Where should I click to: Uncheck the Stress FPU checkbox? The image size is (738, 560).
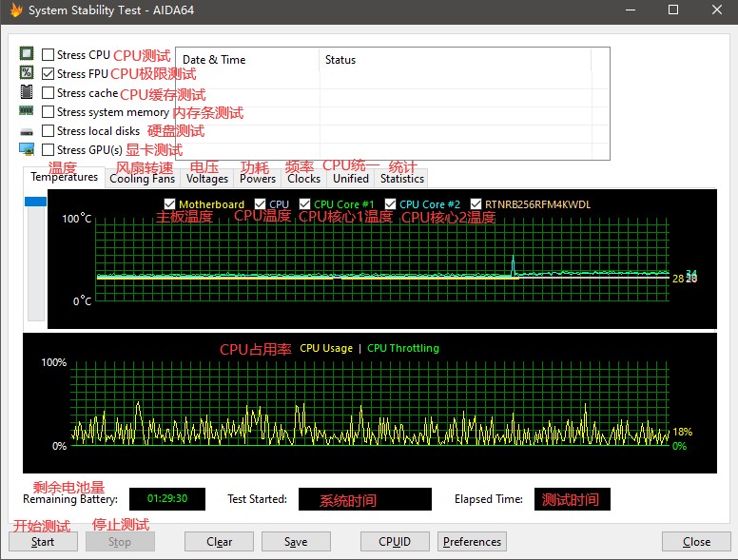coord(48,74)
